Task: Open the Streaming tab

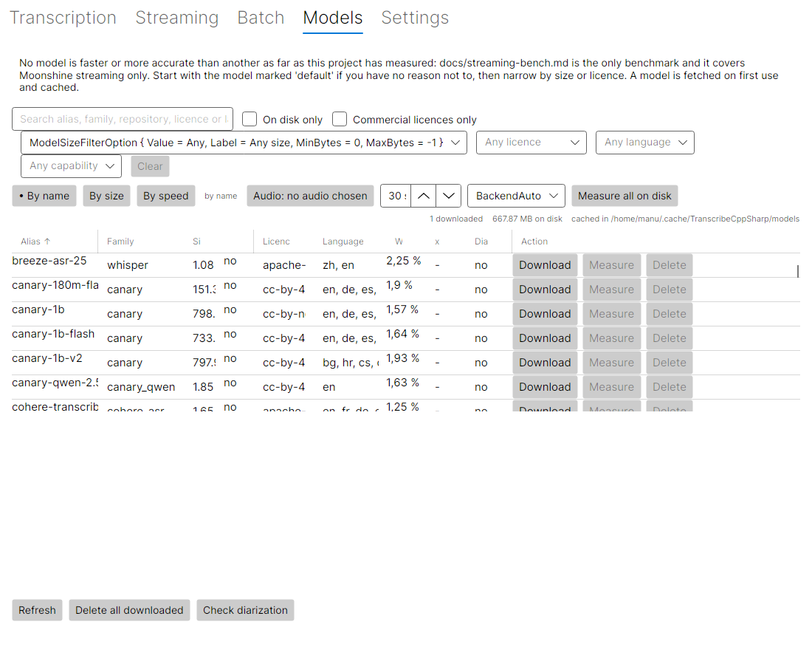Action: click(176, 18)
